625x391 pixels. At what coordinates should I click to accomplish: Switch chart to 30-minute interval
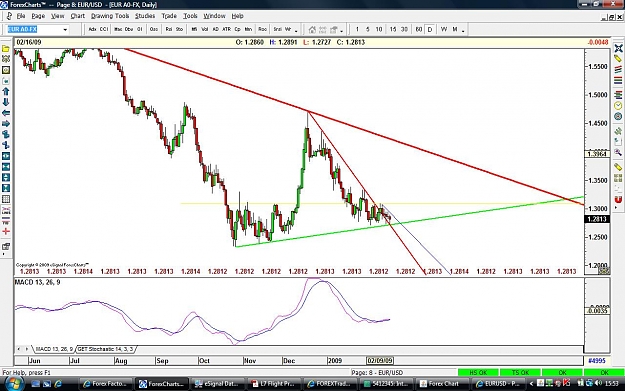click(404, 29)
